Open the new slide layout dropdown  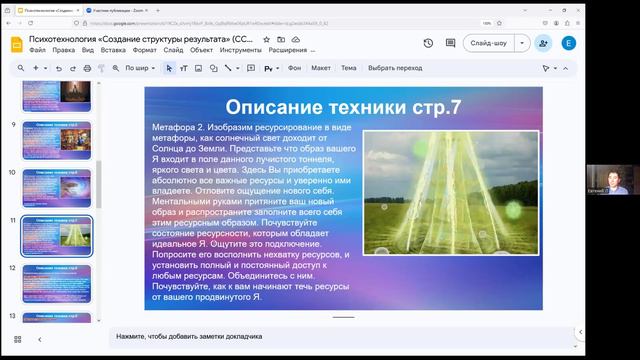(x=46, y=69)
